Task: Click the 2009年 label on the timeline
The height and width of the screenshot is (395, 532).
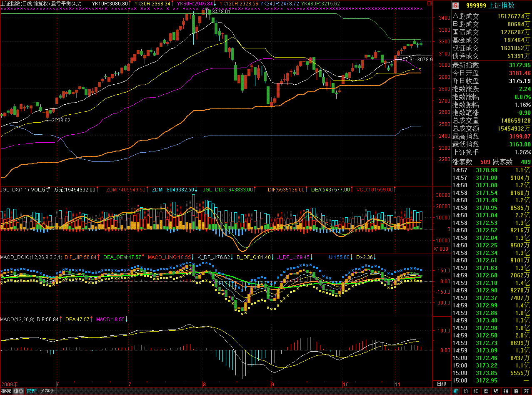Action: [x=10, y=384]
